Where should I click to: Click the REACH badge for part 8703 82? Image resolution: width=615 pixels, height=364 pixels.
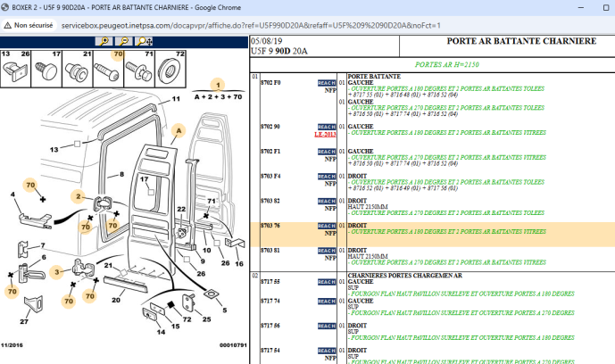tap(327, 202)
